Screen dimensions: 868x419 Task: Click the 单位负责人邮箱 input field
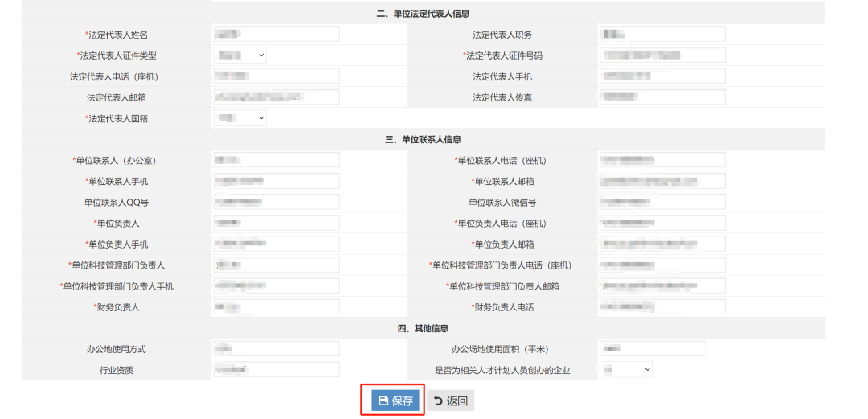click(662, 244)
